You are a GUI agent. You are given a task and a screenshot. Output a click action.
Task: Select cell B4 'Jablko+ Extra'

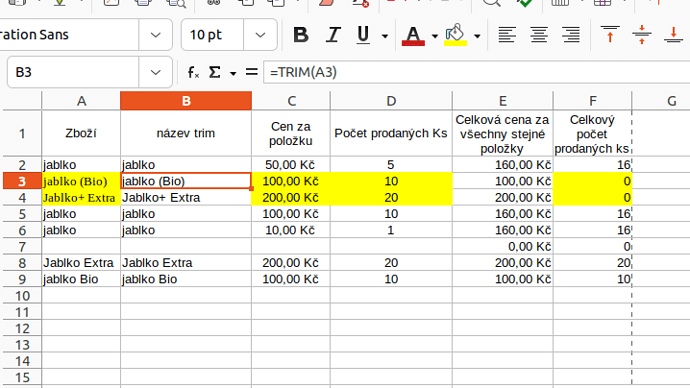tap(186, 198)
